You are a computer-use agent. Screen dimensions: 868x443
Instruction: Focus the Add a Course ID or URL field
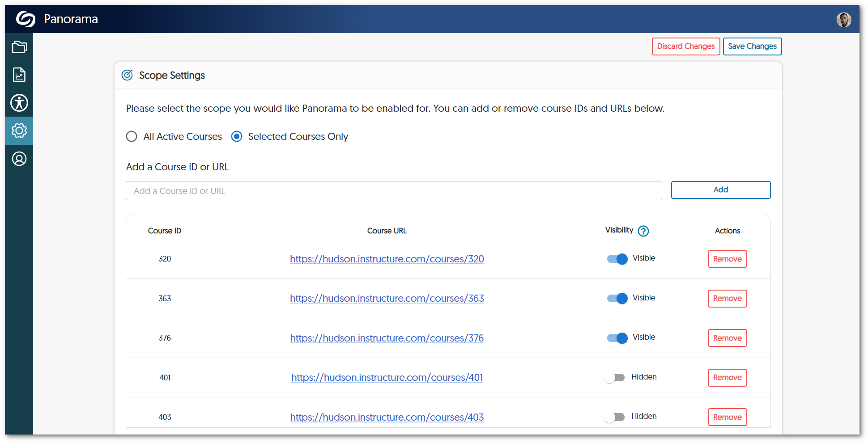click(394, 191)
